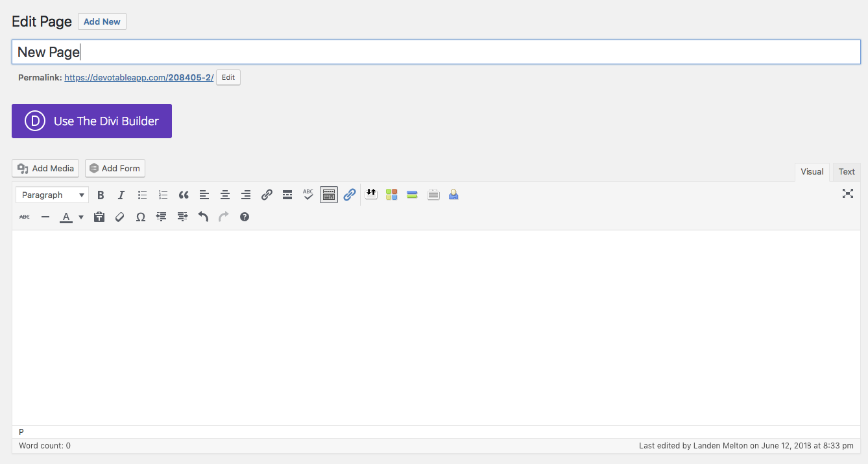This screenshot has width=868, height=464.
Task: Run the ABC spellcheck tool
Action: [308, 195]
